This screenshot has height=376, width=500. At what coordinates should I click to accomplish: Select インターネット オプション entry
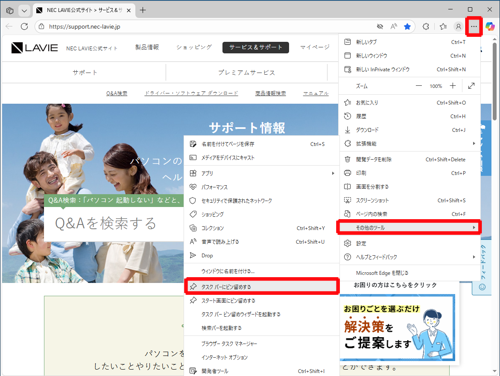(261, 357)
